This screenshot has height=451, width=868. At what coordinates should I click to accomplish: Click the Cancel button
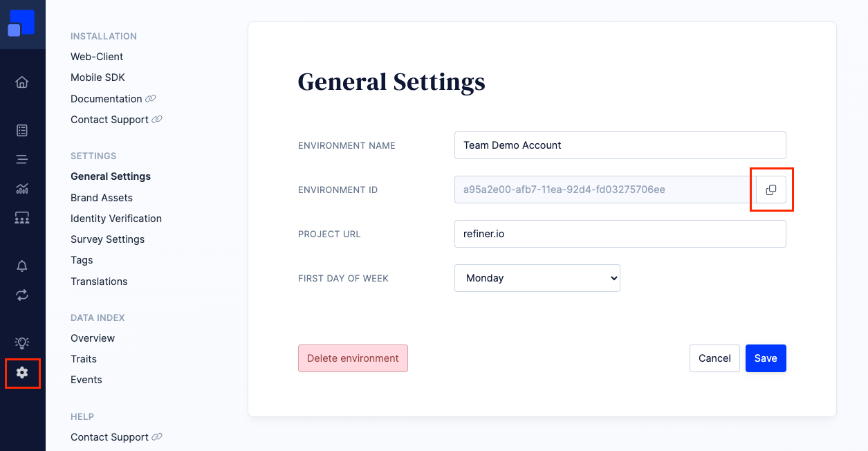(x=714, y=358)
